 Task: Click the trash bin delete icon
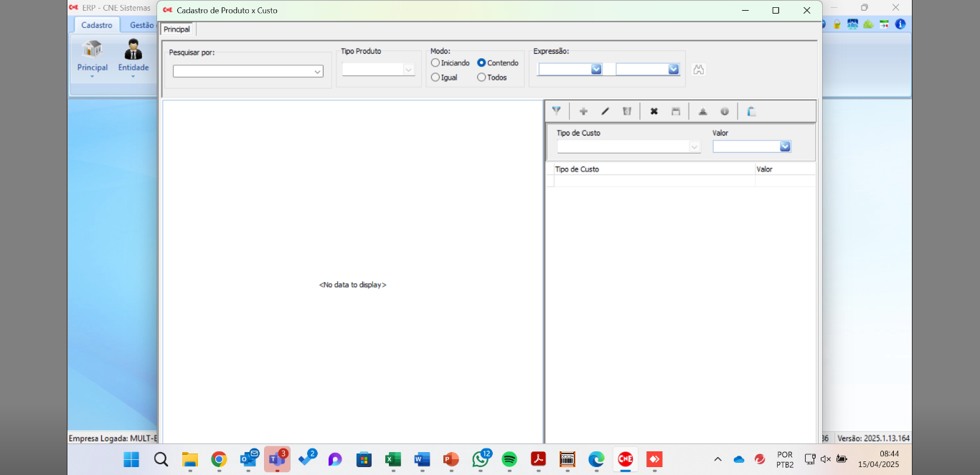pyautogui.click(x=627, y=111)
